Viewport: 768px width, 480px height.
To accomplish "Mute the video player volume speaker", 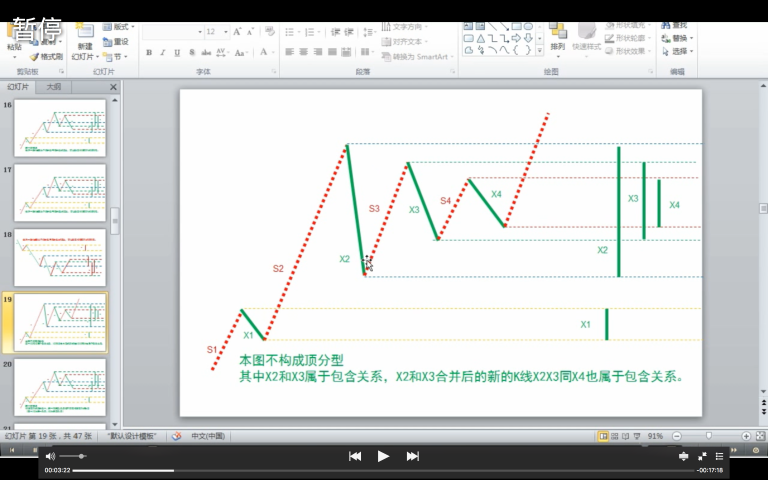I will click(51, 456).
